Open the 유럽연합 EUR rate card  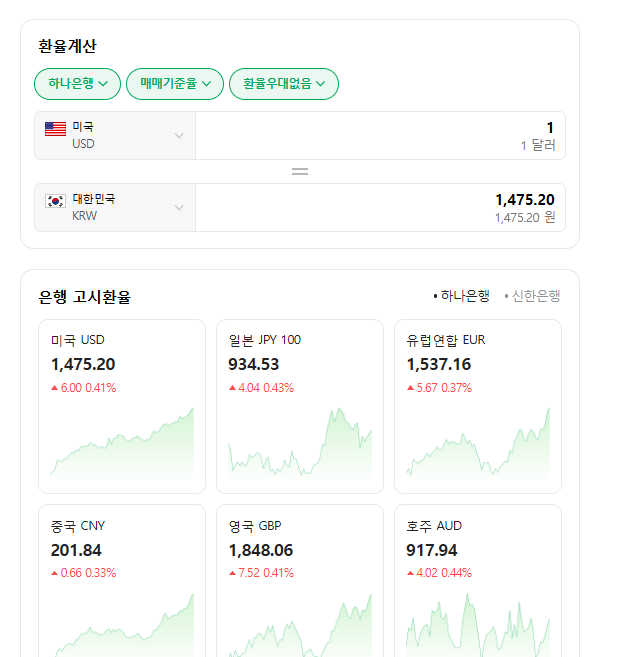click(x=478, y=406)
